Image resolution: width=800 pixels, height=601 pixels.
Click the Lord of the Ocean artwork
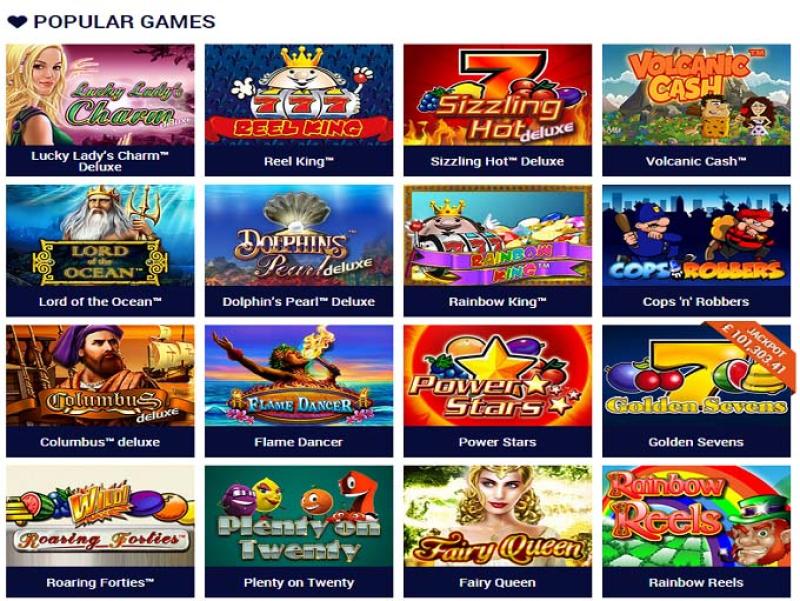[x=100, y=235]
